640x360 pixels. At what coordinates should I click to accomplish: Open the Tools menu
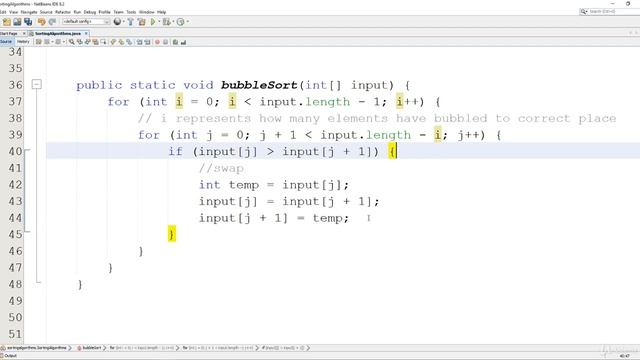(x=131, y=12)
